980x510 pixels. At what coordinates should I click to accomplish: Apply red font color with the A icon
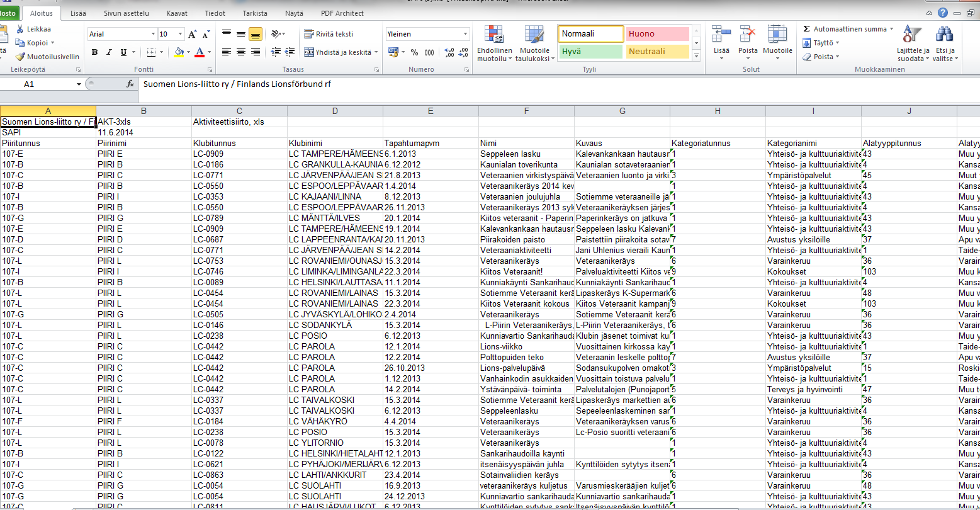click(x=200, y=52)
